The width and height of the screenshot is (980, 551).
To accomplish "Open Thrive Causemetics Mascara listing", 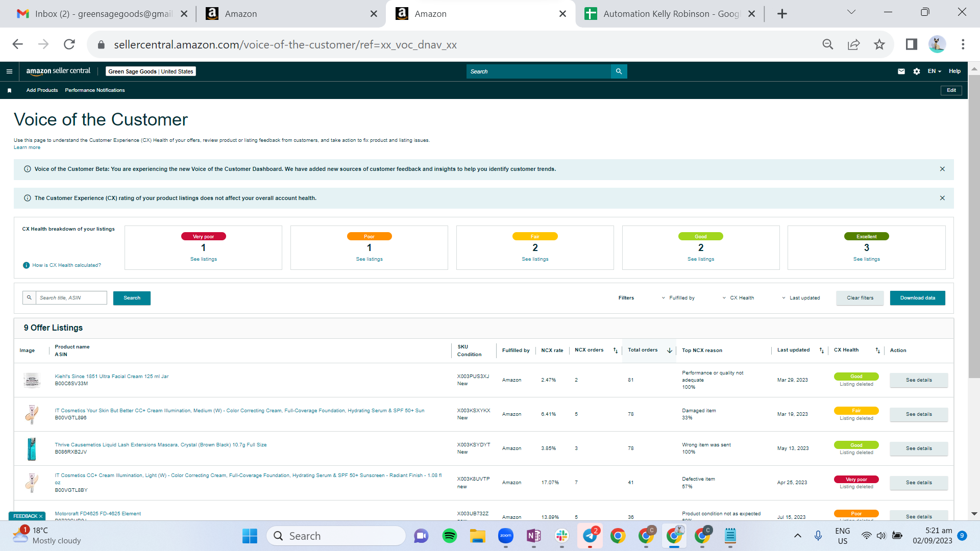I will (x=161, y=445).
